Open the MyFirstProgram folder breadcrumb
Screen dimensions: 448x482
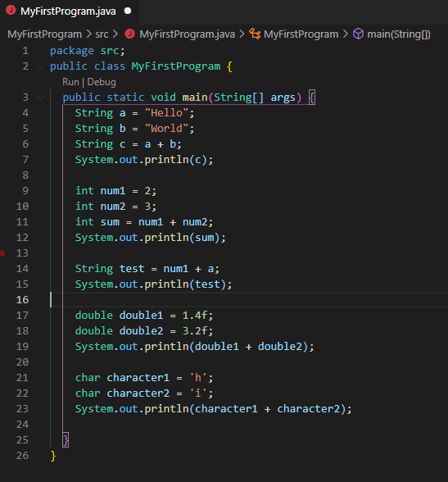[x=44, y=34]
